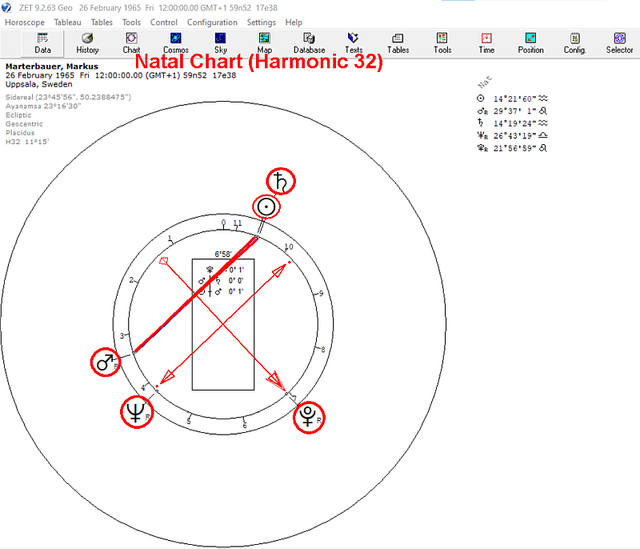Viewport: 640px width, 549px height.
Task: Click the Texts toolbar icon
Action: [353, 43]
